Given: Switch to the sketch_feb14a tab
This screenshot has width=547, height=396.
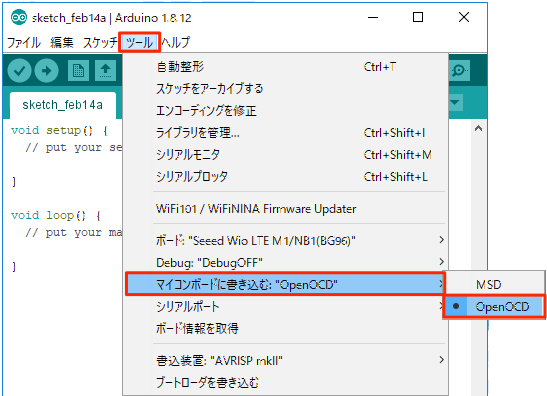Looking at the screenshot, I should (x=63, y=105).
